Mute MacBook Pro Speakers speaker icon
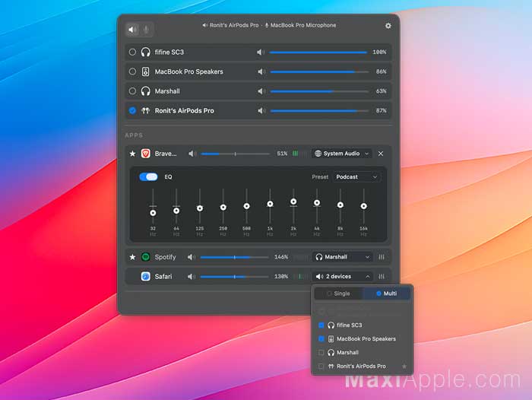532x400 pixels. [261, 71]
